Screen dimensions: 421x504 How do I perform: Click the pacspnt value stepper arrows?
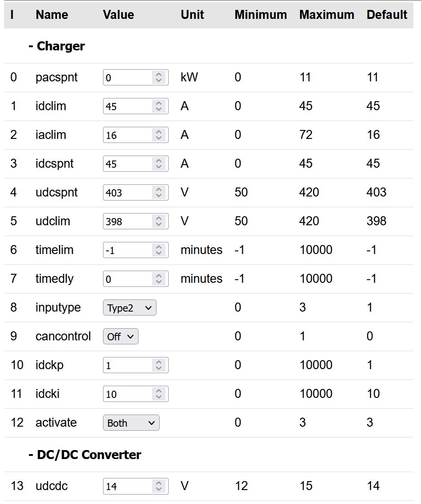tap(158, 77)
